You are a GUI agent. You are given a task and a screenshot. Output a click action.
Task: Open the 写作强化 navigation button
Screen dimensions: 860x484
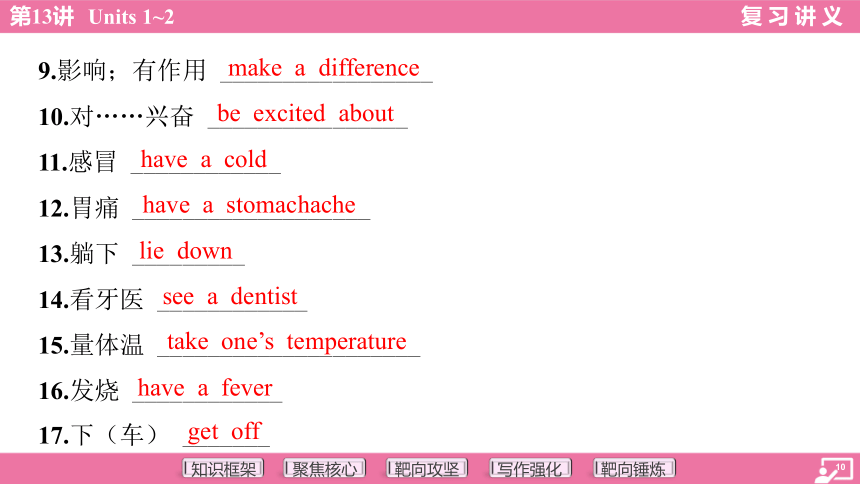tap(530, 469)
